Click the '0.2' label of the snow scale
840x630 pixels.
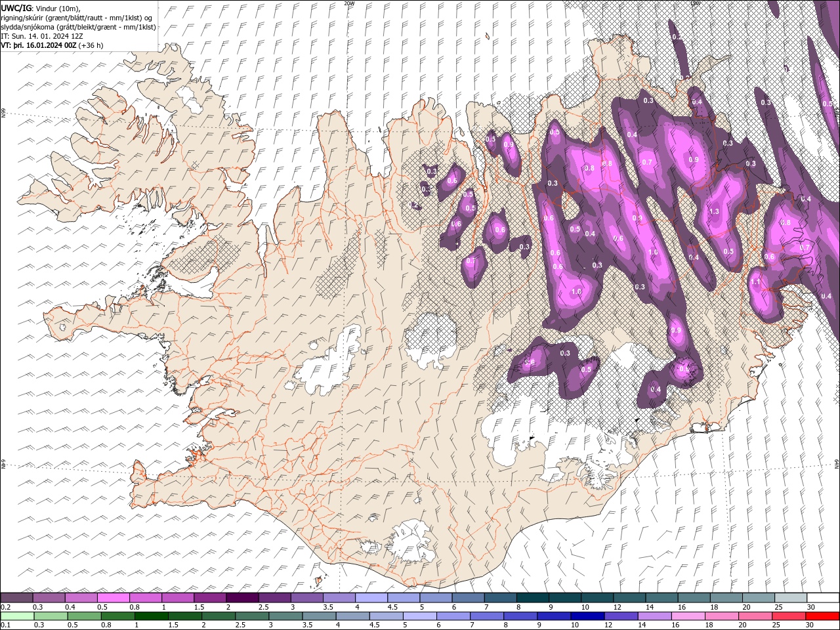(6, 607)
